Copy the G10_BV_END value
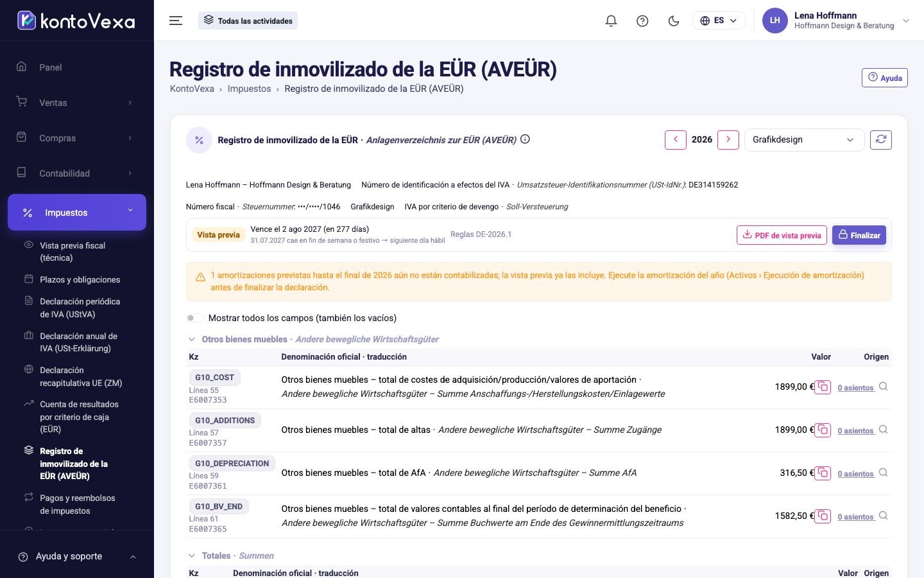This screenshot has width=924, height=578. [x=823, y=516]
